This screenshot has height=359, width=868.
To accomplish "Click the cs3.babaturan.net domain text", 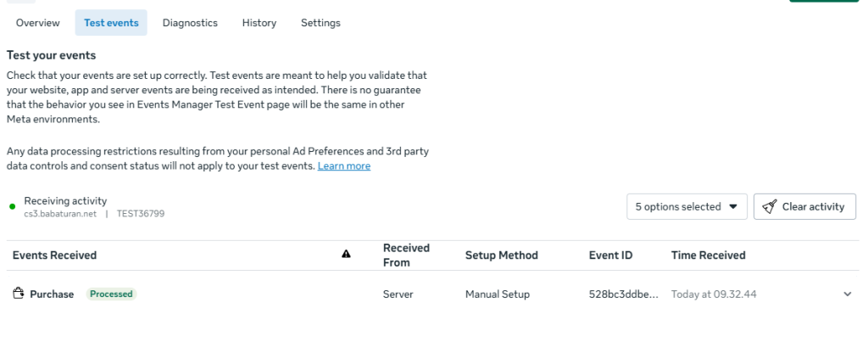I will pyautogui.click(x=60, y=215).
